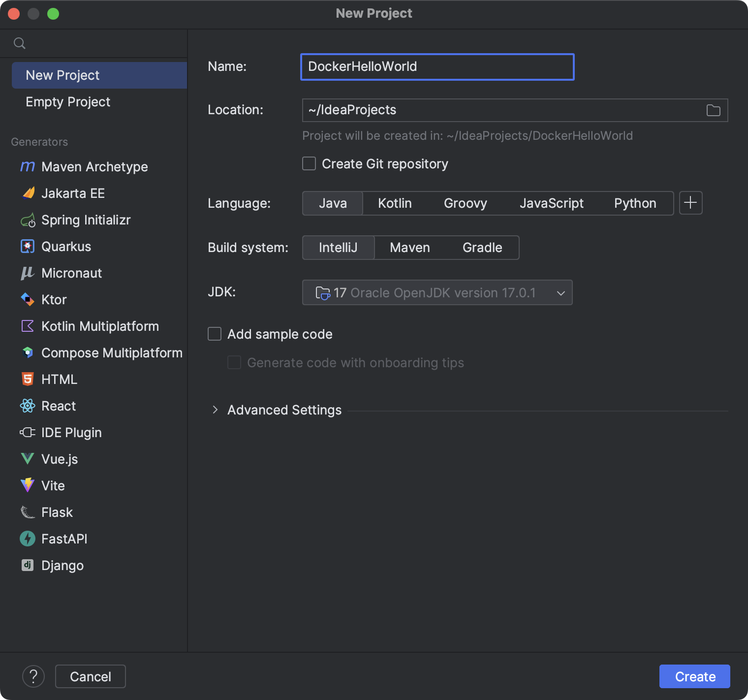
Task: Browse location with the folder icon
Action: click(713, 110)
